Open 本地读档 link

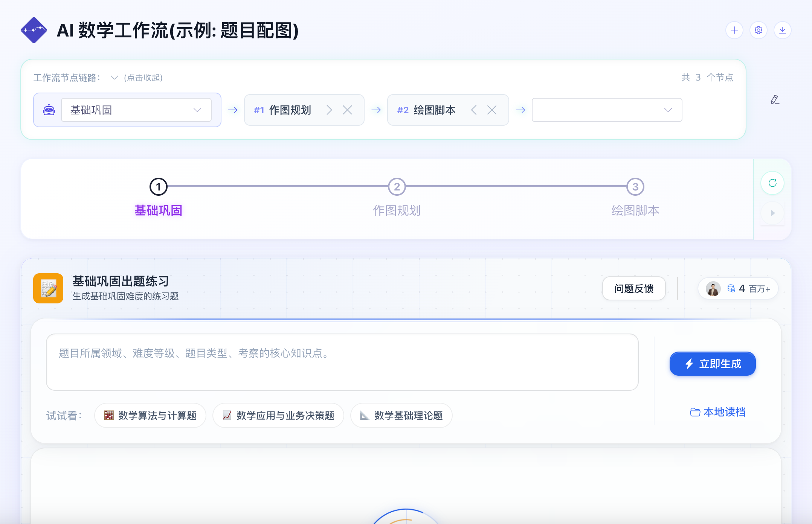(x=717, y=412)
